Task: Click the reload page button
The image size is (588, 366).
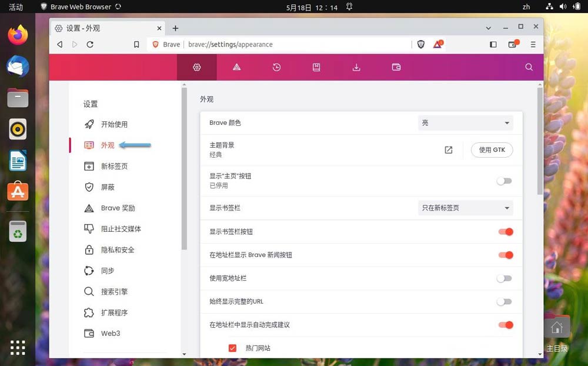Action: 90,44
